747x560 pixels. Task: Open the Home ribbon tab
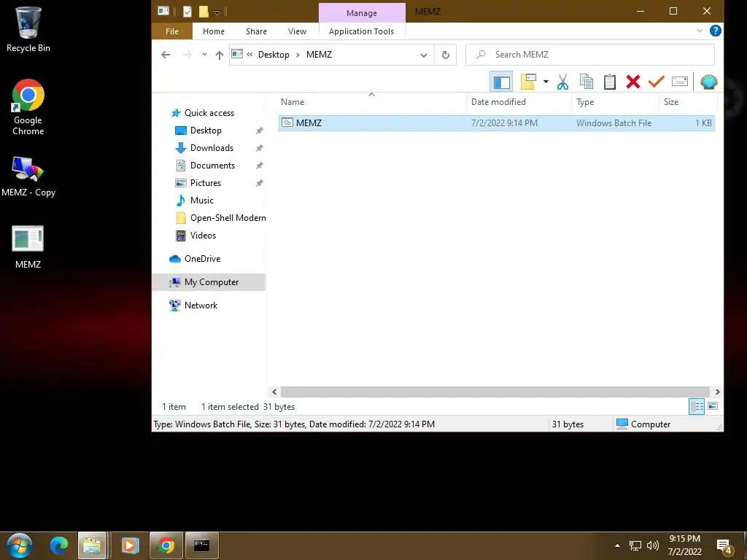pyautogui.click(x=214, y=31)
